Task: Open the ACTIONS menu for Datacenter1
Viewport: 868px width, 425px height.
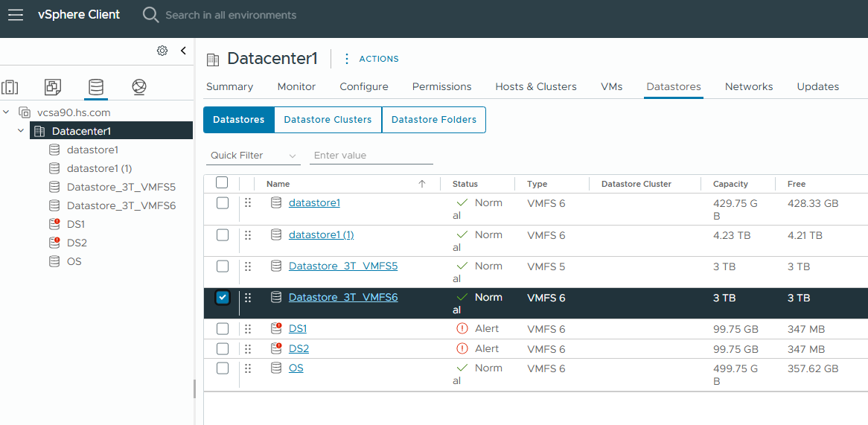Action: point(371,59)
